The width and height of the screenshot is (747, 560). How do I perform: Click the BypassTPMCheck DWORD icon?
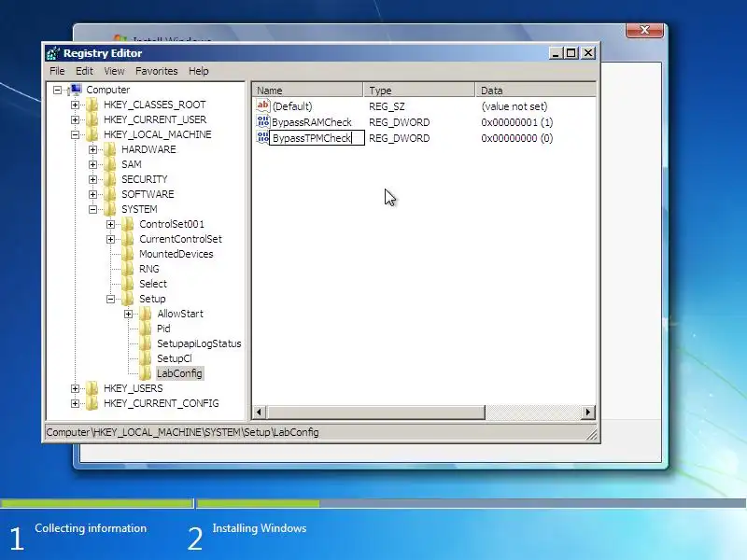click(263, 137)
